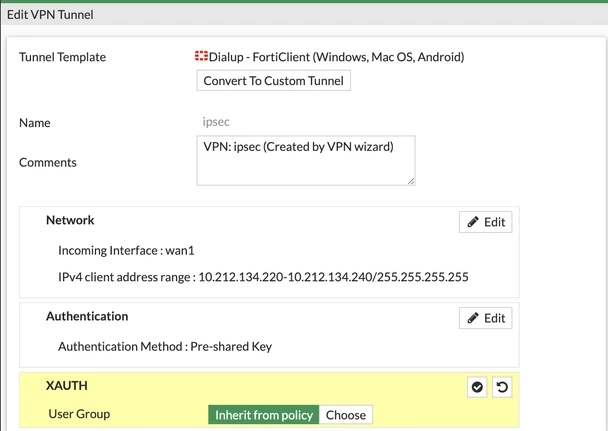Click the pencil icon in Authentication section

tap(473, 318)
